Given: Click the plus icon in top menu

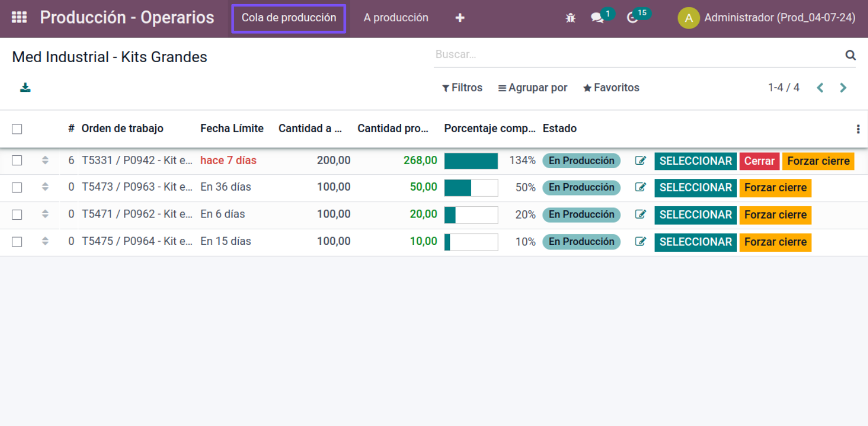Looking at the screenshot, I should pos(460,18).
